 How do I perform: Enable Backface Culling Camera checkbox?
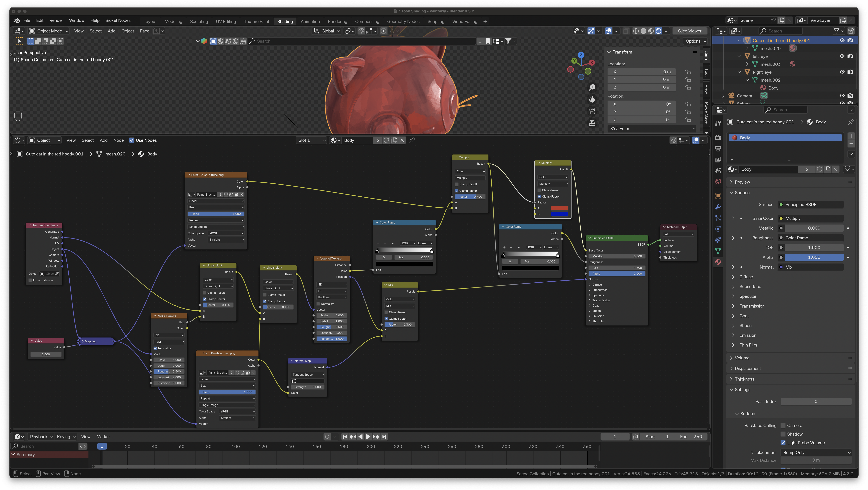tap(783, 426)
